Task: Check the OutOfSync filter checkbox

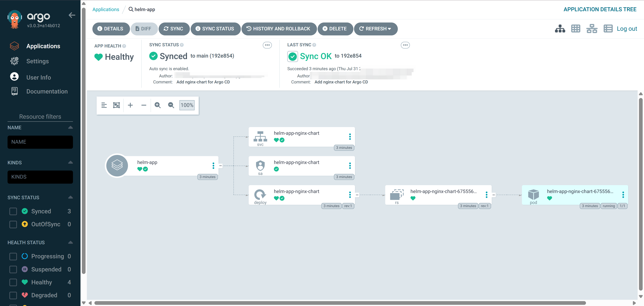Action: [13, 224]
